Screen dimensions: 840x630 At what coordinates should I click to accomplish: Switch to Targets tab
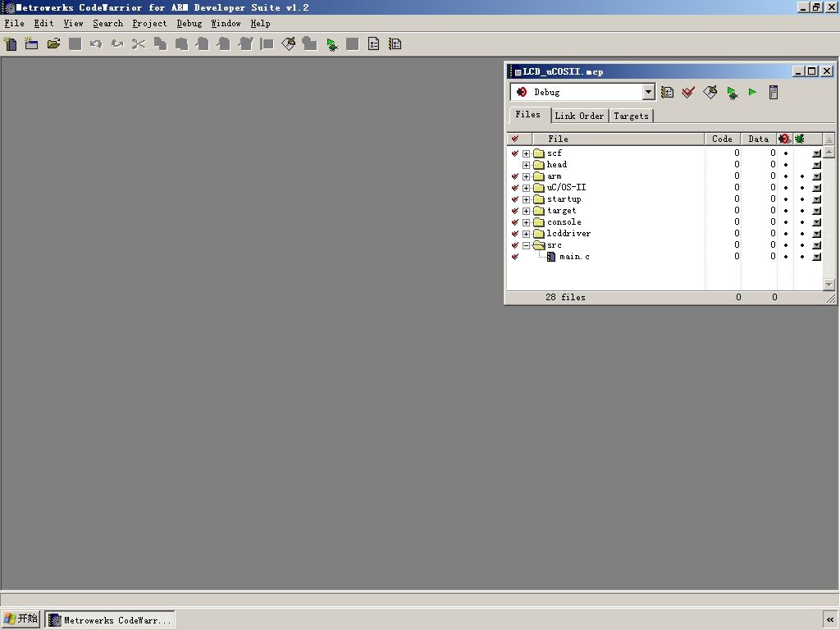[631, 116]
